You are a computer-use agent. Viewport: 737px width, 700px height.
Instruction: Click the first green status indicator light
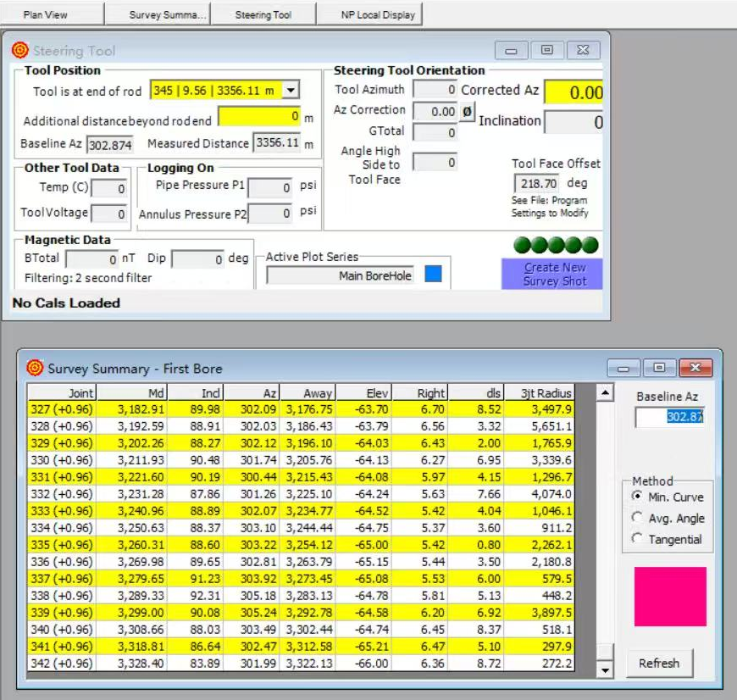click(522, 246)
